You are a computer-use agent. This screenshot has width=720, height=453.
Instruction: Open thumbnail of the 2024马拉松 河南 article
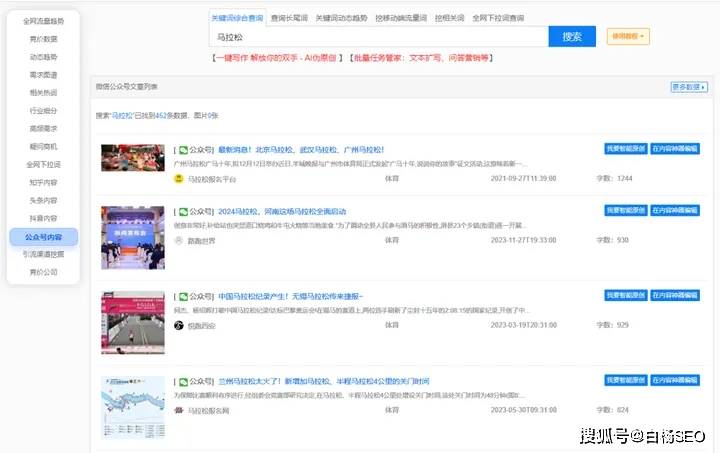133,238
